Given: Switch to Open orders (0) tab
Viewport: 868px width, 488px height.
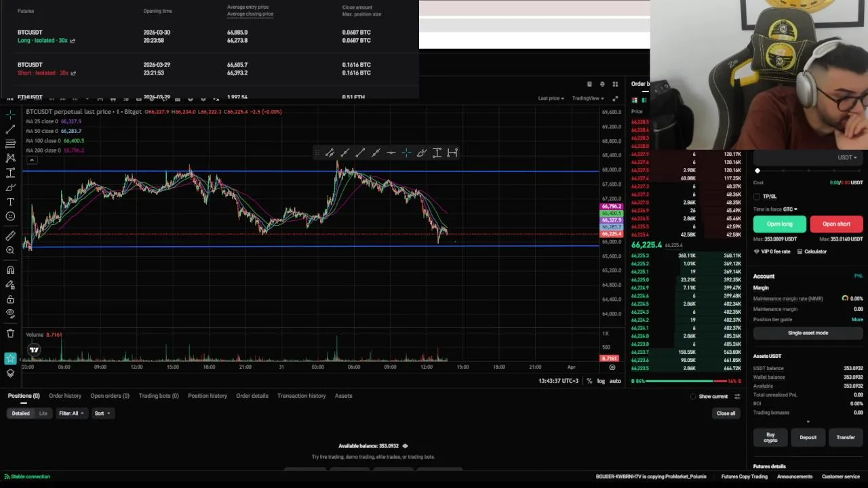Looking at the screenshot, I should point(110,396).
